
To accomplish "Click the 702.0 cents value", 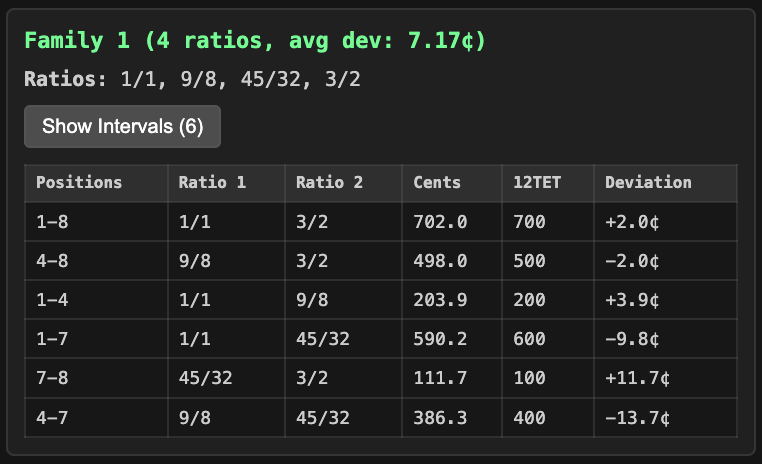I will pyautogui.click(x=440, y=222).
